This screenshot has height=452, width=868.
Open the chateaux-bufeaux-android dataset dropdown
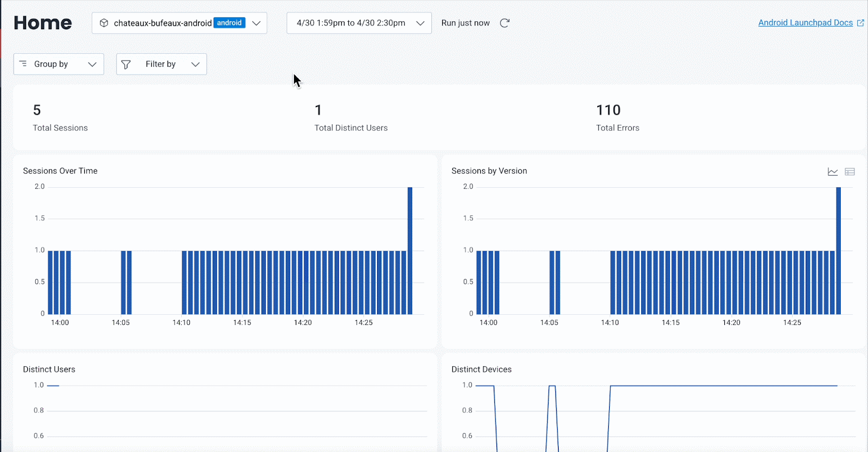[x=256, y=23]
